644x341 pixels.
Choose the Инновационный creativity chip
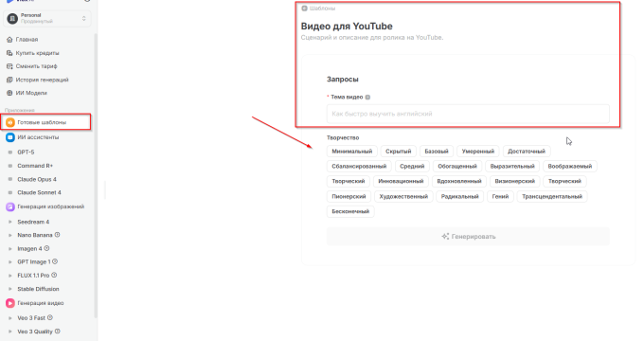[401, 181]
